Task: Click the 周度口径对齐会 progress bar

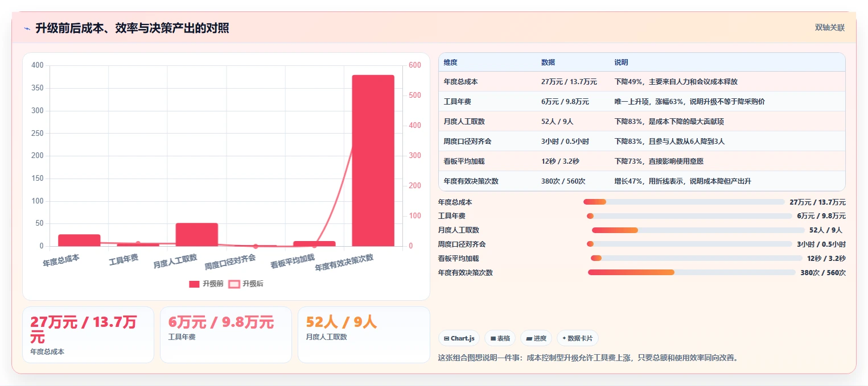Action: (x=689, y=244)
